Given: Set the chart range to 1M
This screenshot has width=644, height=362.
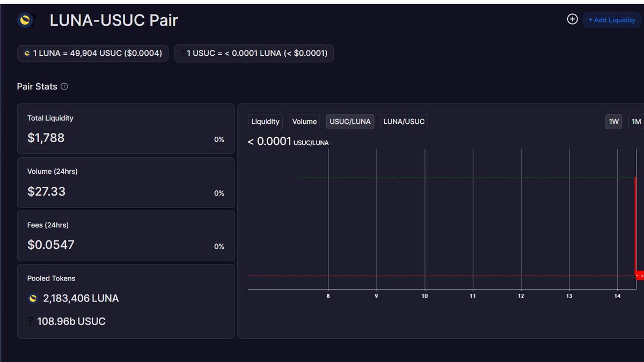Looking at the screenshot, I should 636,122.
